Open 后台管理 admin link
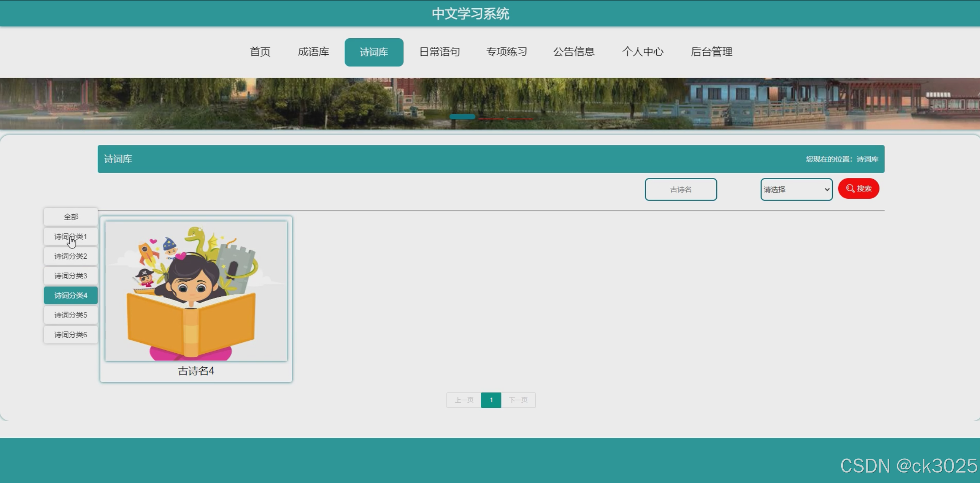The image size is (980, 483). [x=711, y=52]
